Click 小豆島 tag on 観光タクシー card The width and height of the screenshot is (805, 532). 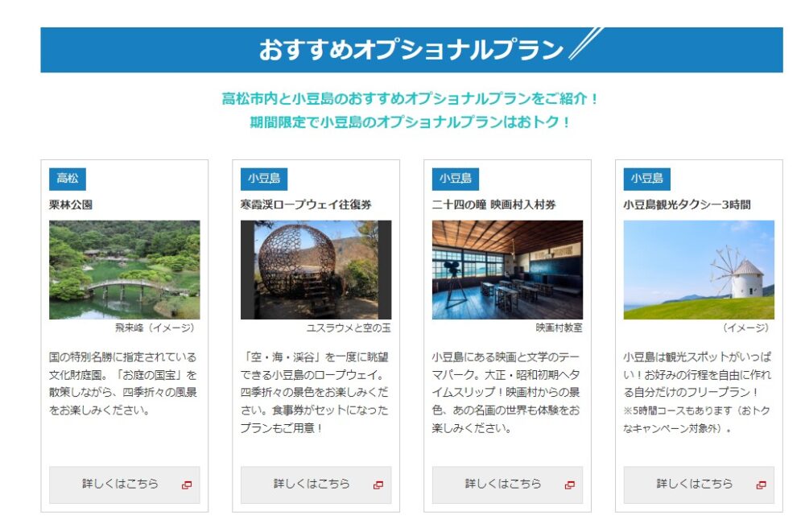[647, 179]
